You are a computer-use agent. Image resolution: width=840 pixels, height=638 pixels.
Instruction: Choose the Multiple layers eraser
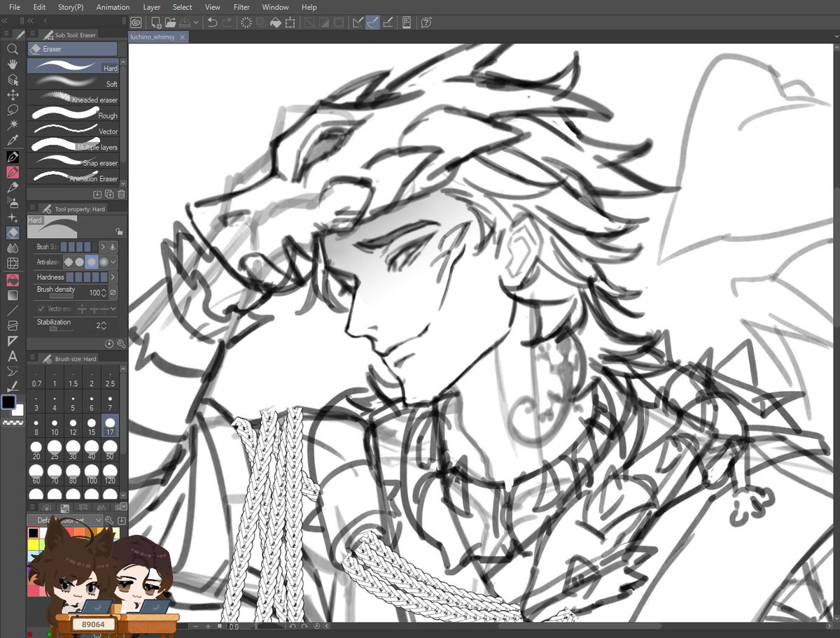[x=73, y=145]
